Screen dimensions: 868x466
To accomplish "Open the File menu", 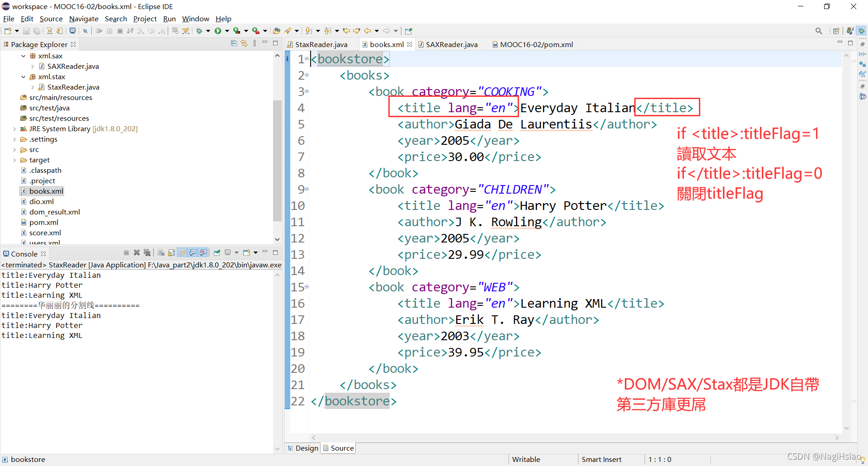I will point(9,19).
